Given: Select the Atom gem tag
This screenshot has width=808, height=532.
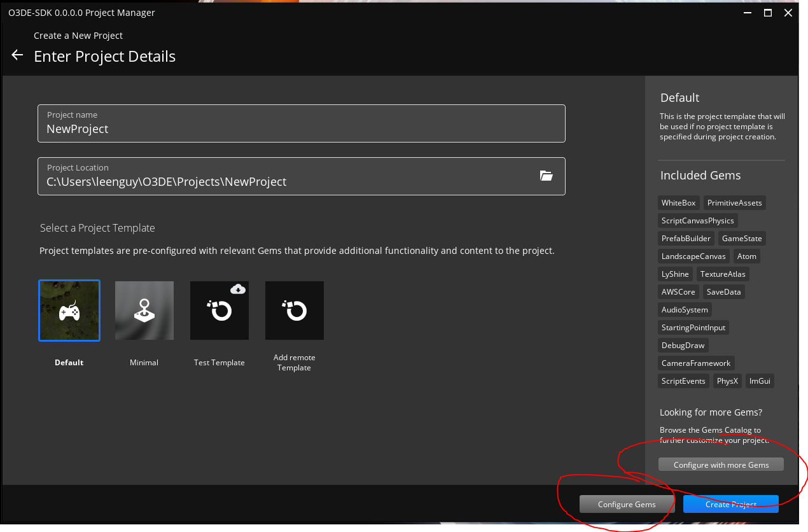Looking at the screenshot, I should click(746, 256).
